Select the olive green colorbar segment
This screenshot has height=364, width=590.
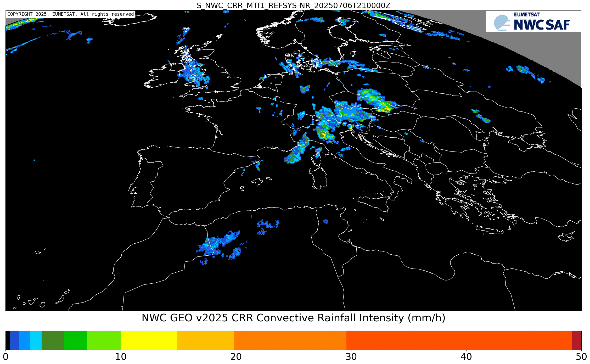tap(53, 340)
